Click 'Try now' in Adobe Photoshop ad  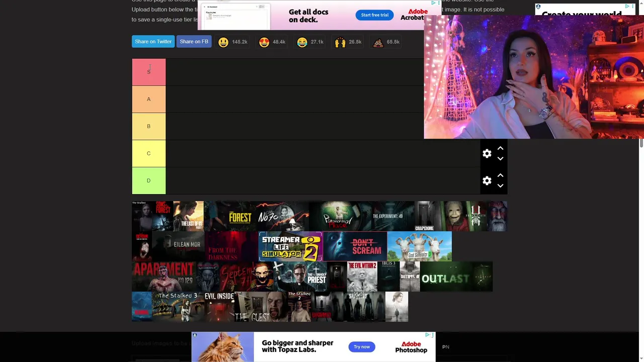362,347
